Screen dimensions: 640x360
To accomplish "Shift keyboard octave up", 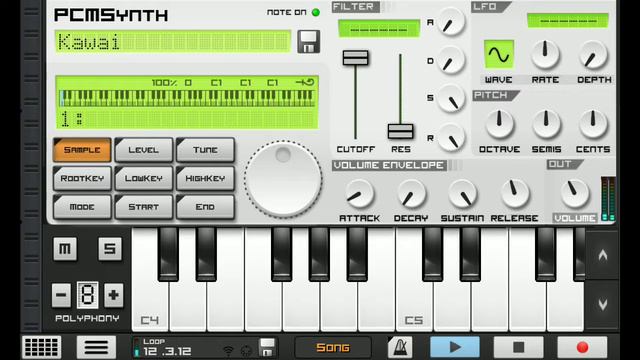I will [x=602, y=255].
